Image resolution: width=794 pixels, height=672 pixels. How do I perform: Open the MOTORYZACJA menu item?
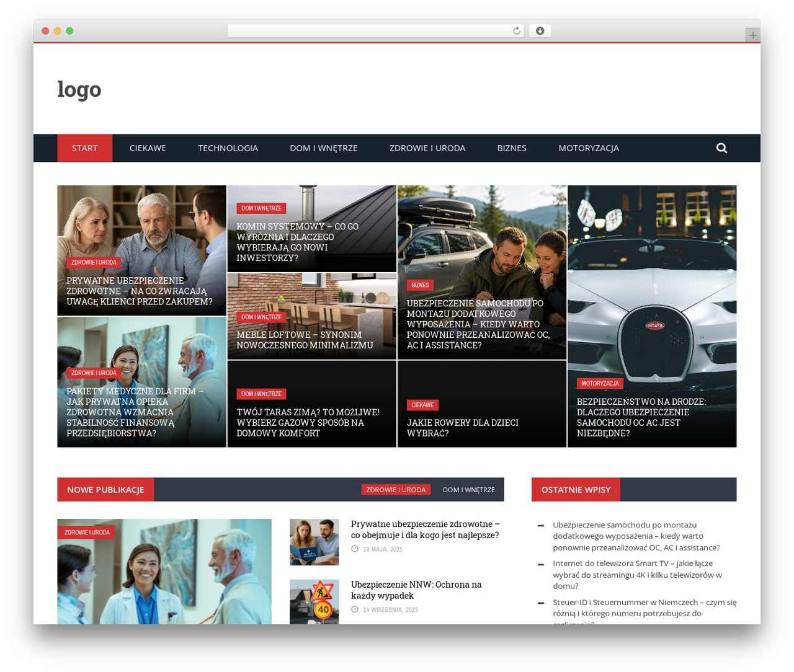(589, 148)
